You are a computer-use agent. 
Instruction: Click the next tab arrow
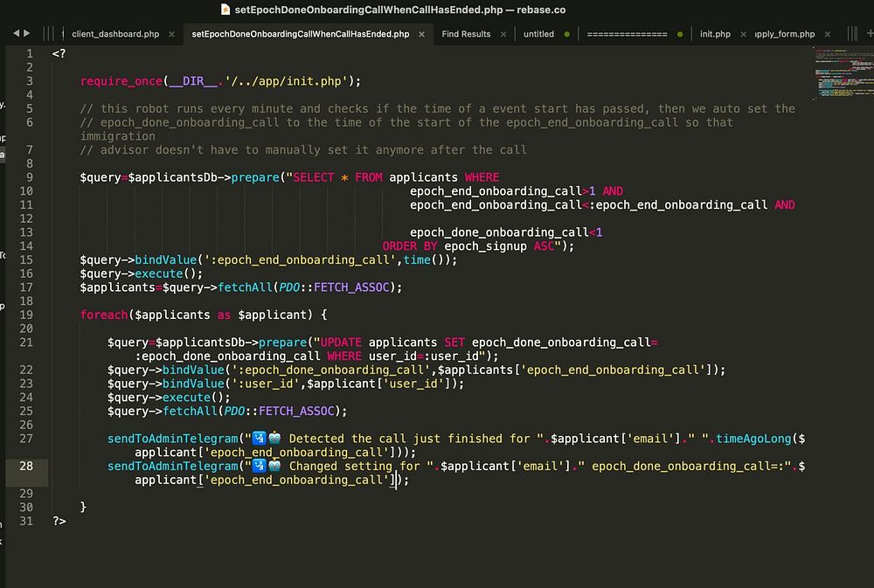tap(27, 34)
